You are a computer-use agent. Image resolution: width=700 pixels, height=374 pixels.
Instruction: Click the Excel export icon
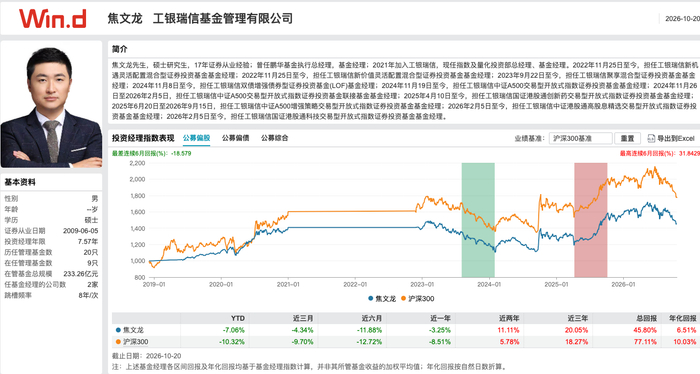tap(651, 138)
